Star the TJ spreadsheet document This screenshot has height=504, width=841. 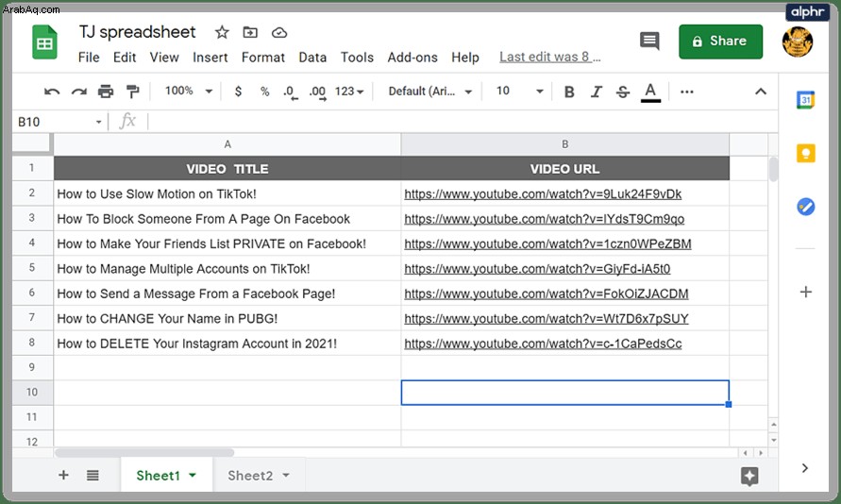coord(222,33)
